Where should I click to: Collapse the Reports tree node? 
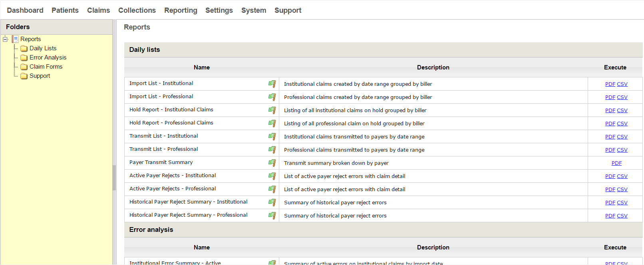pos(5,39)
